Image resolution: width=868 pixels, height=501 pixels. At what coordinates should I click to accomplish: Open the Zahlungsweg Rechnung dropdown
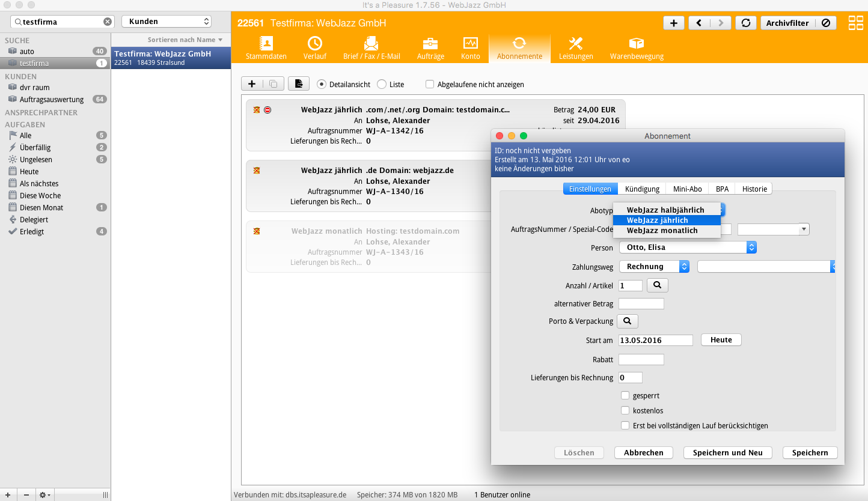point(654,266)
